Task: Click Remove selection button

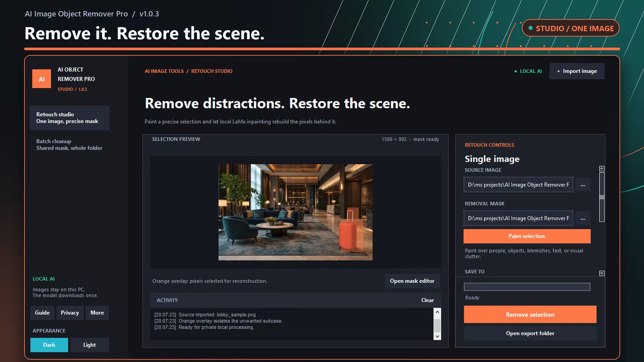Action: [530, 314]
